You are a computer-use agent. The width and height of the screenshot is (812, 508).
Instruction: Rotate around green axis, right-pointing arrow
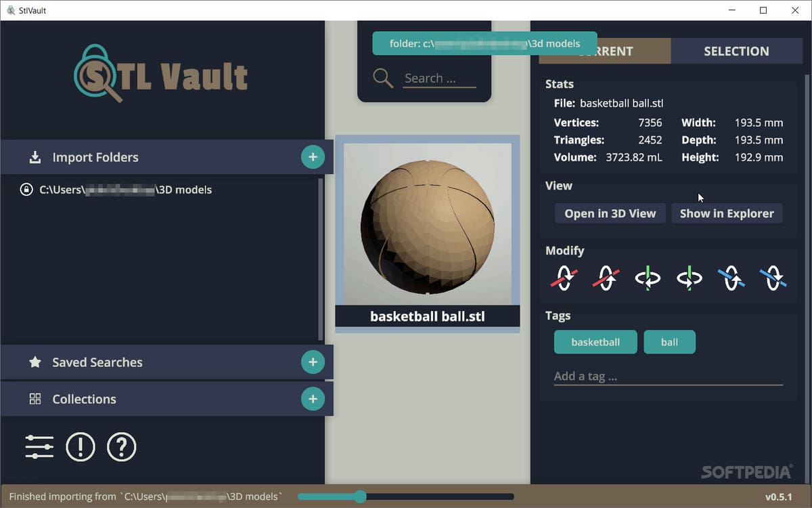tap(690, 278)
